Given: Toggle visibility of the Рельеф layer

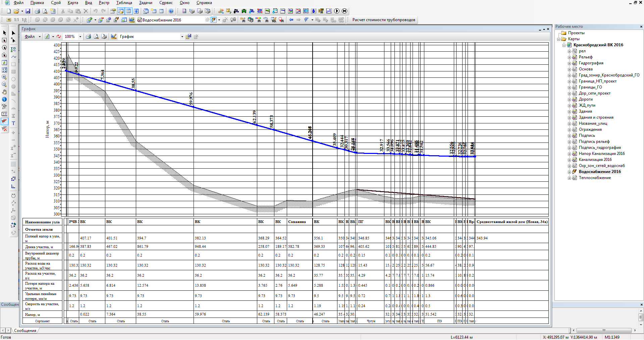Looking at the screenshot, I should pyautogui.click(x=575, y=57).
